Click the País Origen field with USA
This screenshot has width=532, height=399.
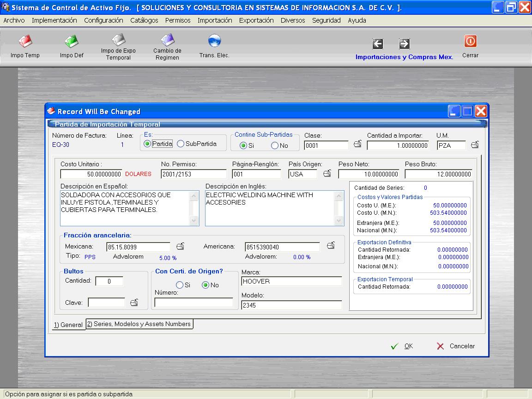pyautogui.click(x=302, y=174)
